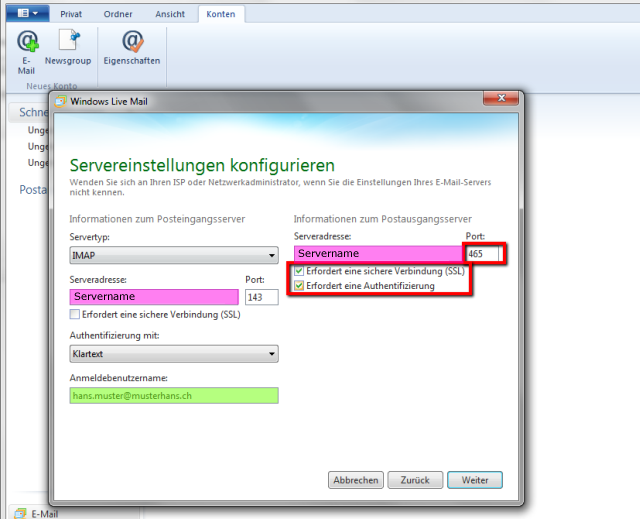Click the Abbrechen button
This screenshot has height=519, width=640.
[x=355, y=480]
